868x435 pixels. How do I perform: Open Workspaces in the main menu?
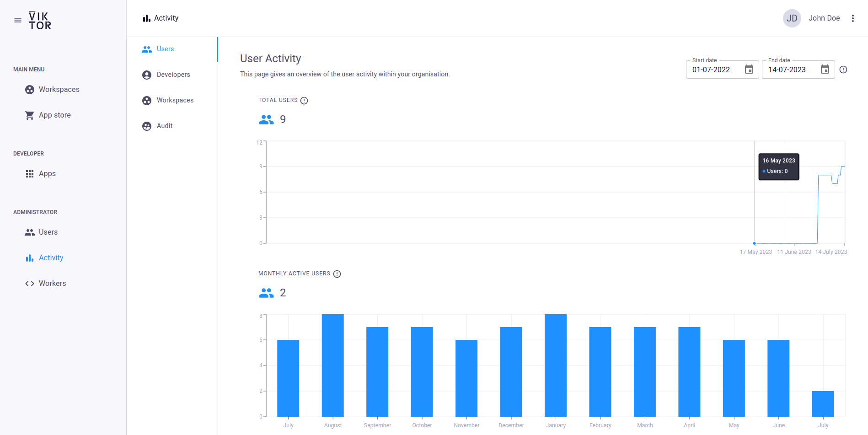pos(59,90)
